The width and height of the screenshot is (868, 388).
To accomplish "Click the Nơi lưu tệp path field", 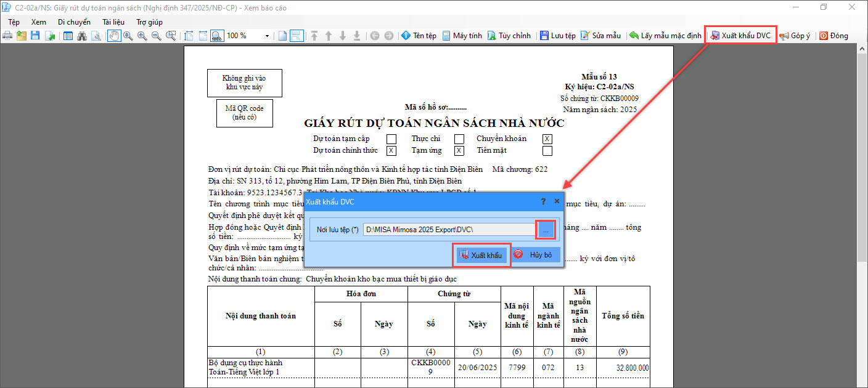I will pos(449,230).
